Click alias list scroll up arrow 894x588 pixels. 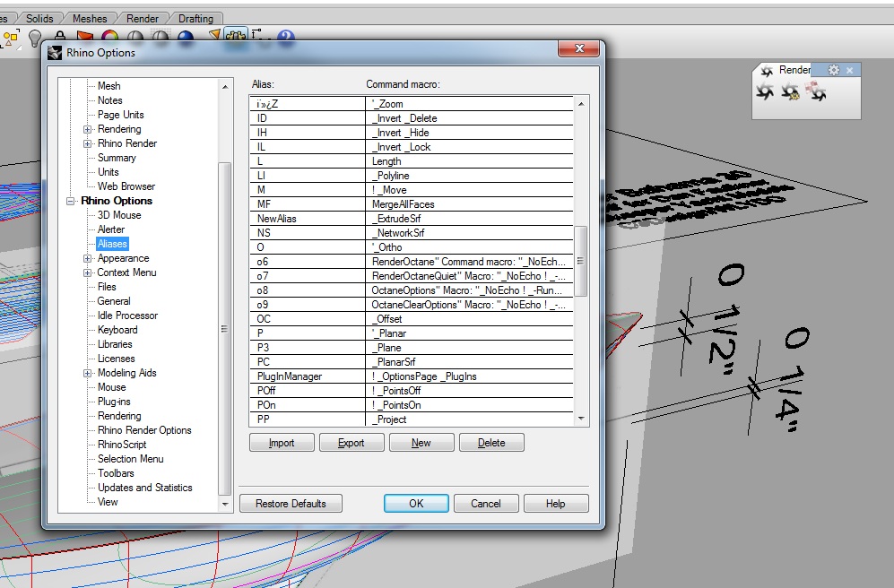[581, 104]
